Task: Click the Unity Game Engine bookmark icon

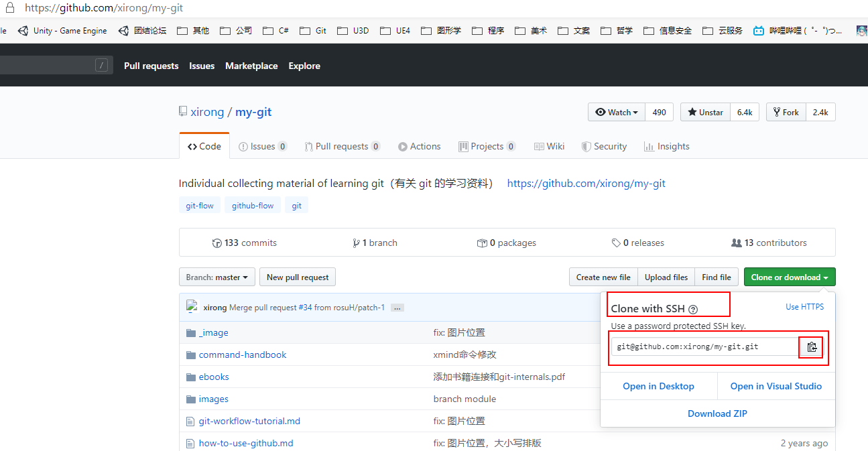Action: pos(23,31)
